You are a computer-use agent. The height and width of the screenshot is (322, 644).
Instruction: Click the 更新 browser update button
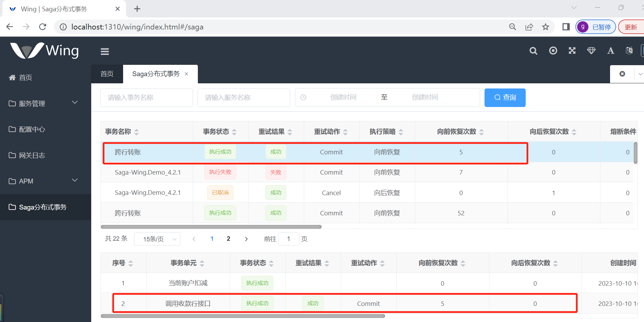click(x=631, y=27)
